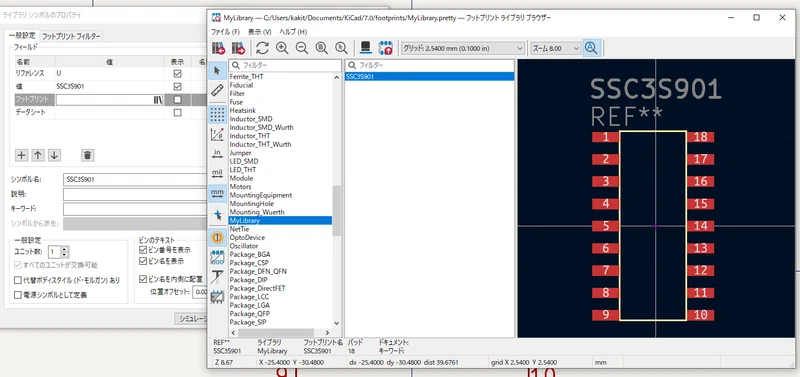Open the File menu in footprint browser
Image resolution: width=800 pixels, height=377 pixels.
coord(226,32)
